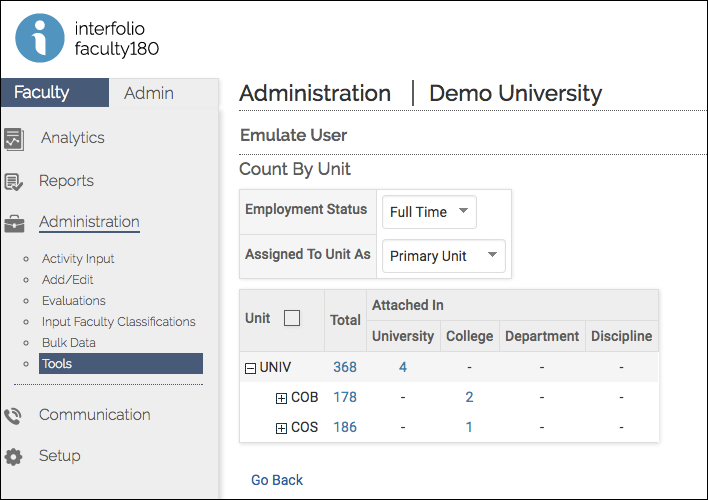Open UNIV total count 368
Viewport: 708px width, 500px height.
point(345,367)
